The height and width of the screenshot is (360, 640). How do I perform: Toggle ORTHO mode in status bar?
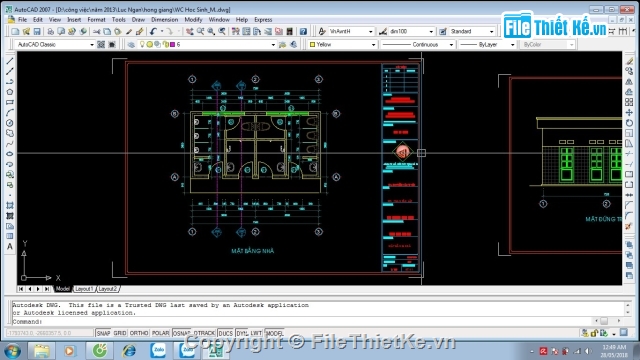point(139,333)
